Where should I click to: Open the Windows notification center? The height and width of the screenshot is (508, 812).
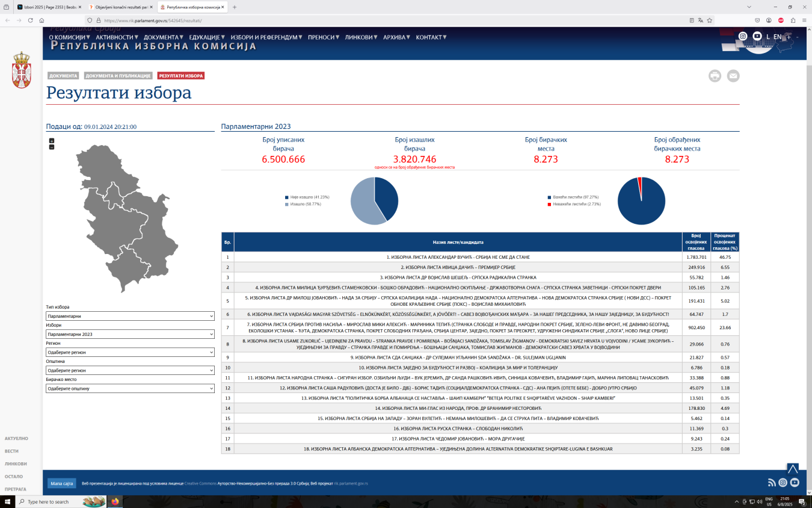coord(801,501)
